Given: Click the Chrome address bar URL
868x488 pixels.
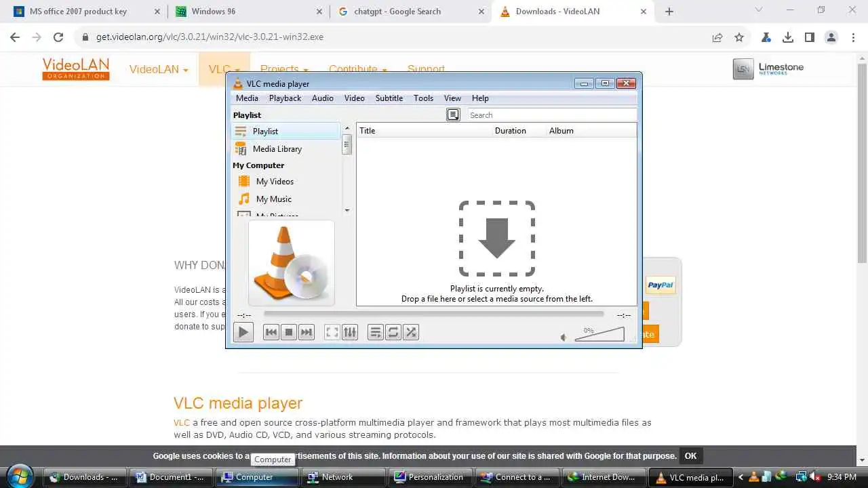Looking at the screenshot, I should pyautogui.click(x=210, y=37).
